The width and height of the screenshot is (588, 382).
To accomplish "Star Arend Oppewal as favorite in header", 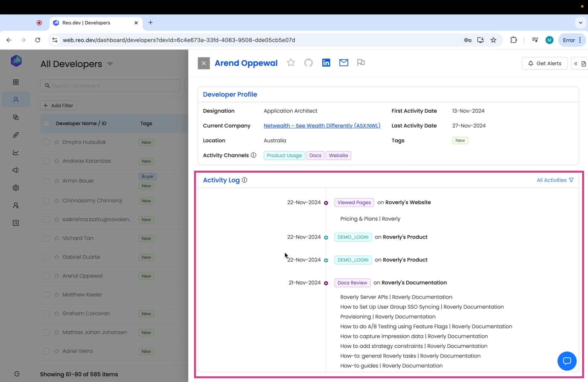I will coord(291,63).
